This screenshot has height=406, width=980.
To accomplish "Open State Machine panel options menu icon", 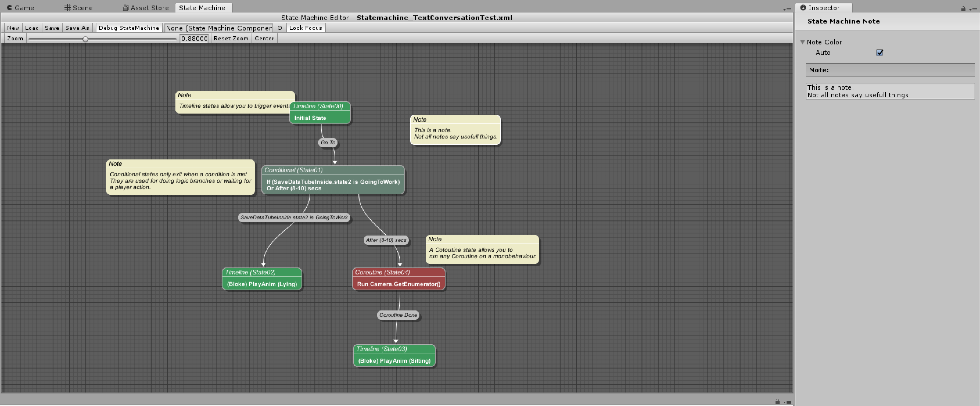I will coord(787,10).
